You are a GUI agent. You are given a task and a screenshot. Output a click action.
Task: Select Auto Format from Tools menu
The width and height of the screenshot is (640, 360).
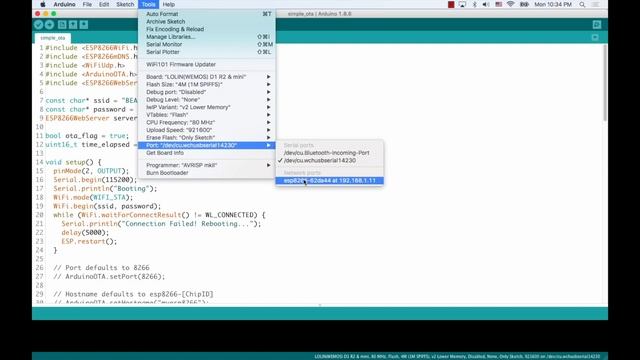[x=207, y=14]
